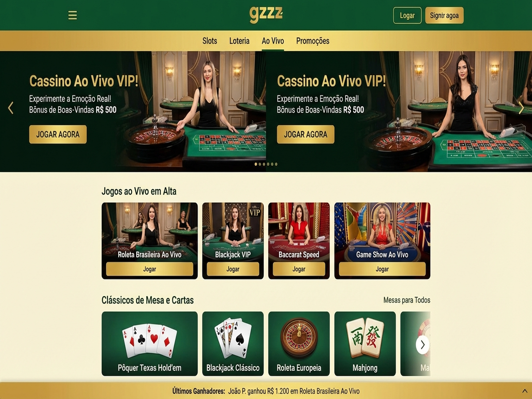Click JOGAR AGORA on the left banner
The image size is (532, 399).
point(58,134)
